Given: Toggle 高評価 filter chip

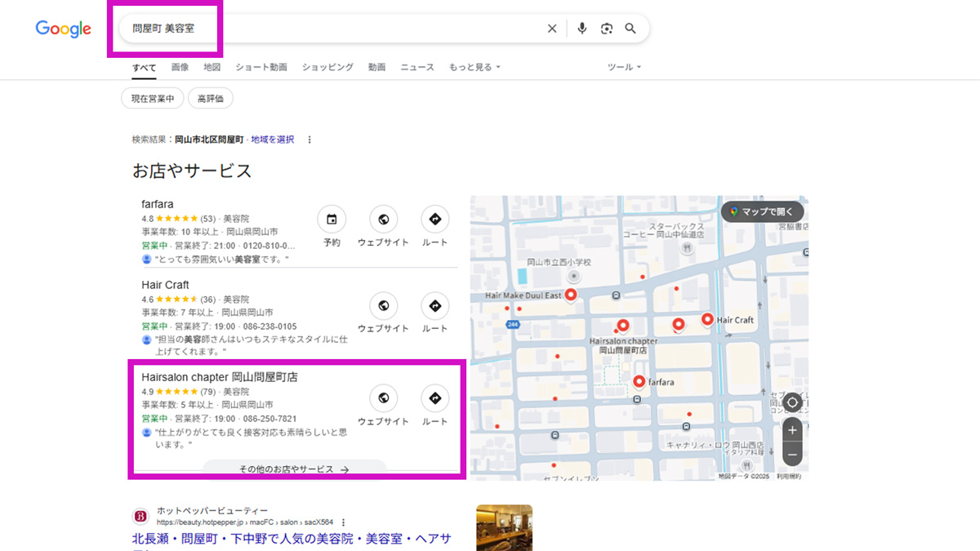Looking at the screenshot, I should coord(211,99).
